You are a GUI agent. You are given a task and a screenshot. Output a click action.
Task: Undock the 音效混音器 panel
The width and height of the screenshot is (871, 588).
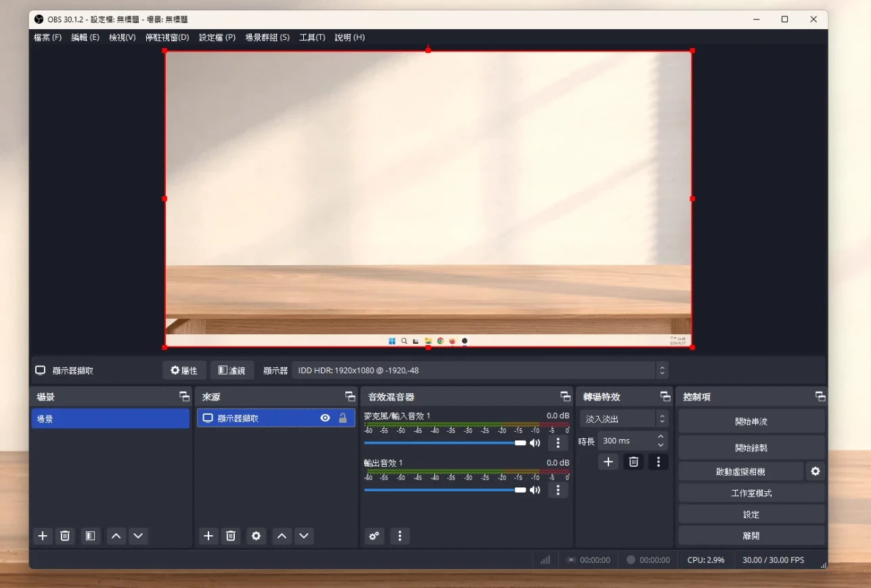tap(565, 397)
